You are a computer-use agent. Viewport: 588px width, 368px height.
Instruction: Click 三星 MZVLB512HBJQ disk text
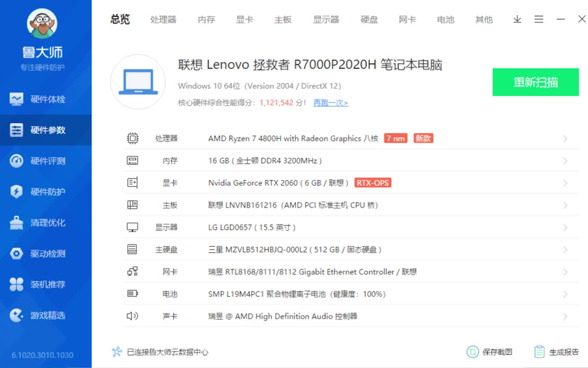(295, 249)
